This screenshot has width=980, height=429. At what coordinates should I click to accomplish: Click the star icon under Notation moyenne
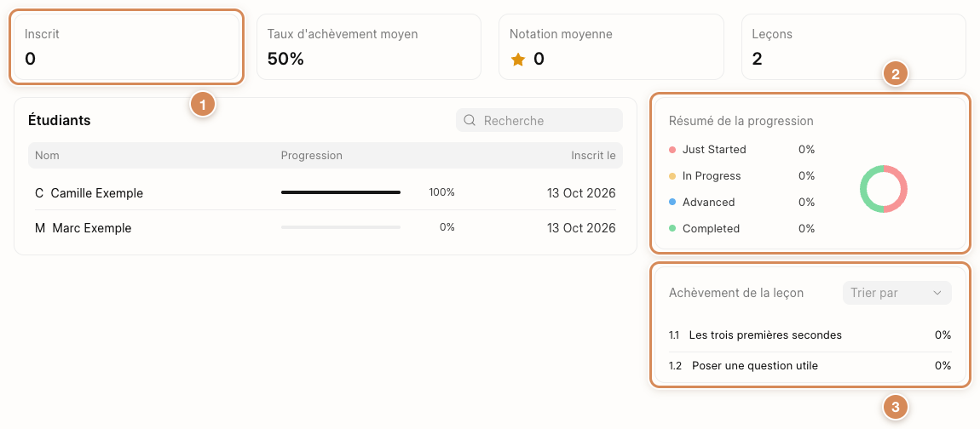coord(517,60)
